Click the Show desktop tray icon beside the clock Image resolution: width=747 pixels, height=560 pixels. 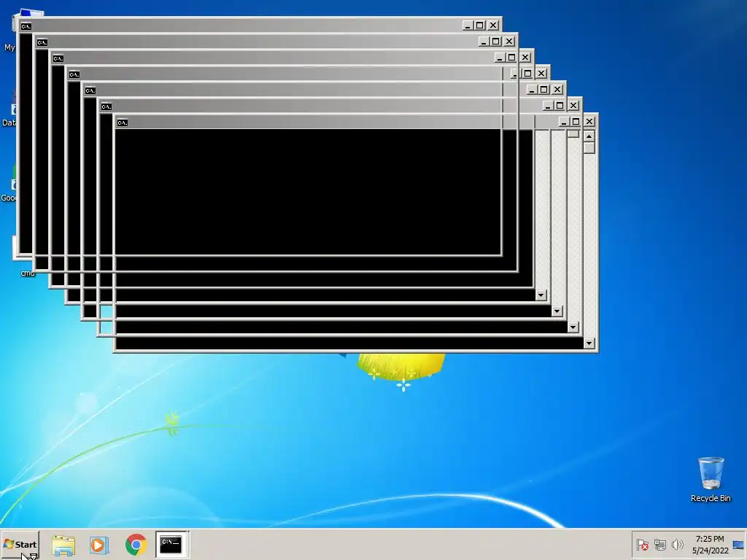[738, 544]
